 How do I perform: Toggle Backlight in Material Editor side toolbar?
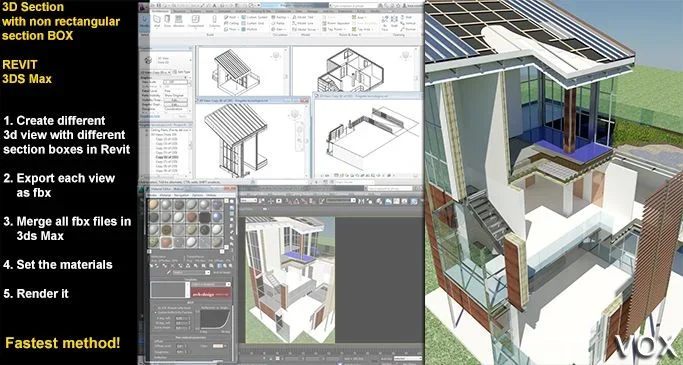click(x=232, y=207)
